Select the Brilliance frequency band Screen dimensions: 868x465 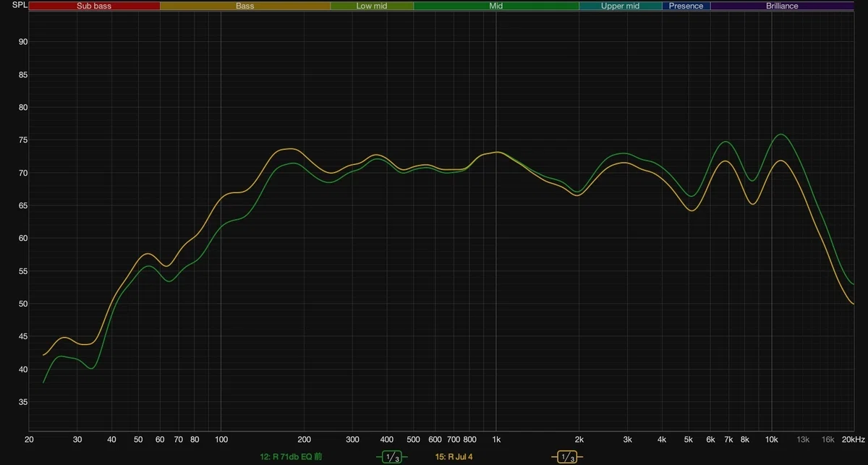point(782,6)
